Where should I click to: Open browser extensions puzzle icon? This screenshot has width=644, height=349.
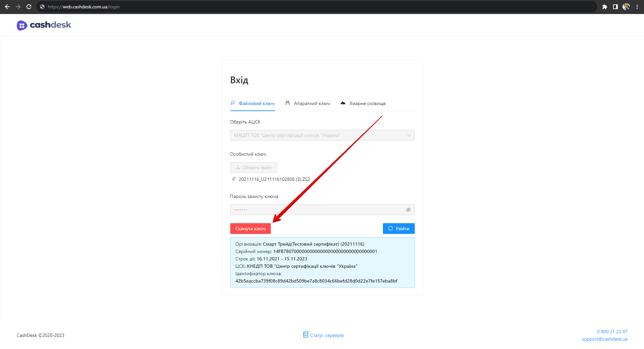pyautogui.click(x=605, y=7)
